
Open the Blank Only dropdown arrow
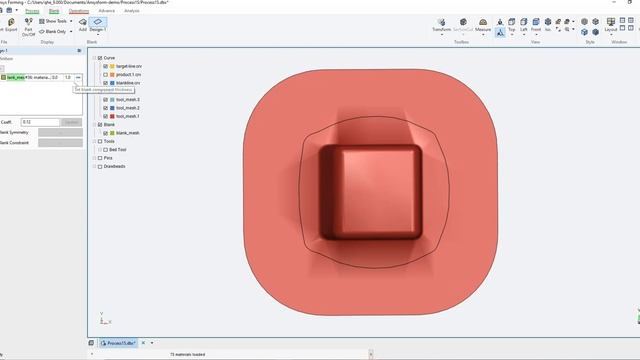pos(71,31)
